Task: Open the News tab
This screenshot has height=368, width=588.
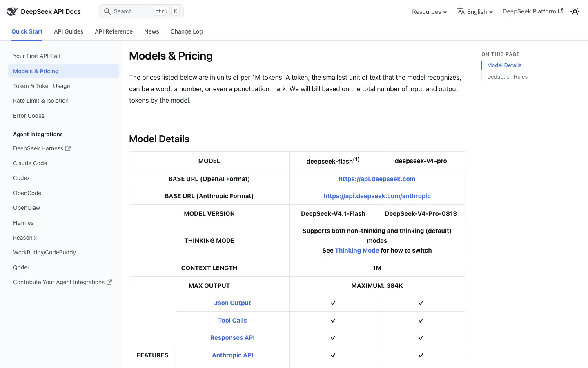Action: (151, 31)
